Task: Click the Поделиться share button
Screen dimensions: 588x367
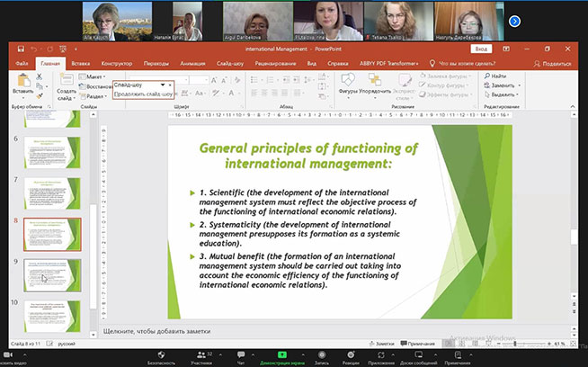Action: tap(552, 64)
